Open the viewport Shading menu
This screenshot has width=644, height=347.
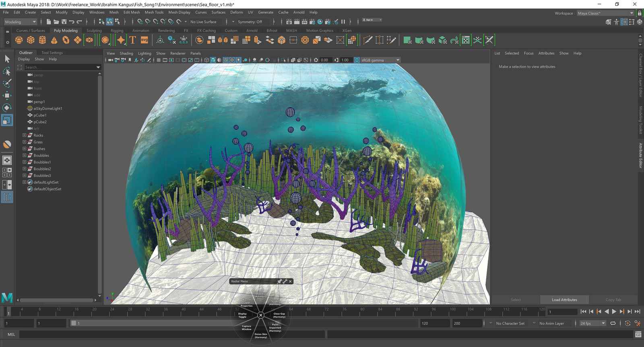126,53
